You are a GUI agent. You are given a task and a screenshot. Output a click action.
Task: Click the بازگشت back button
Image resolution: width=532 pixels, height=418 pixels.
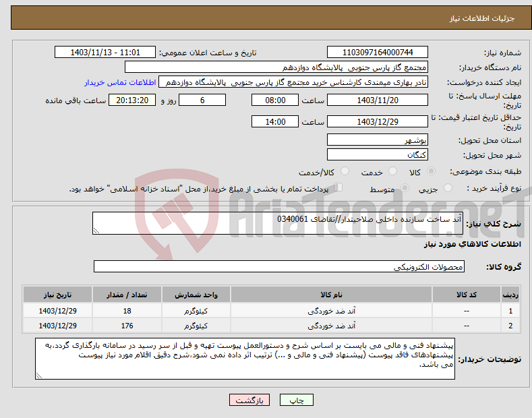point(249,400)
